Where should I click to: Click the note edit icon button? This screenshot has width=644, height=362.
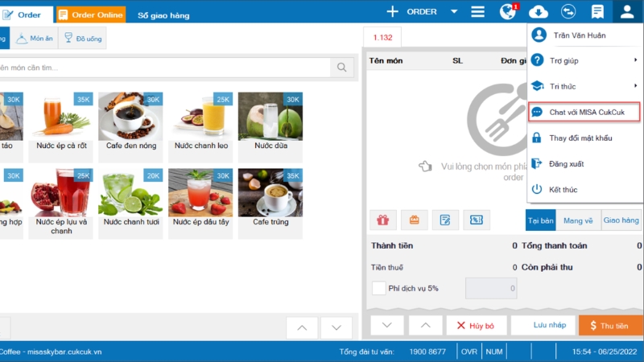point(445,220)
